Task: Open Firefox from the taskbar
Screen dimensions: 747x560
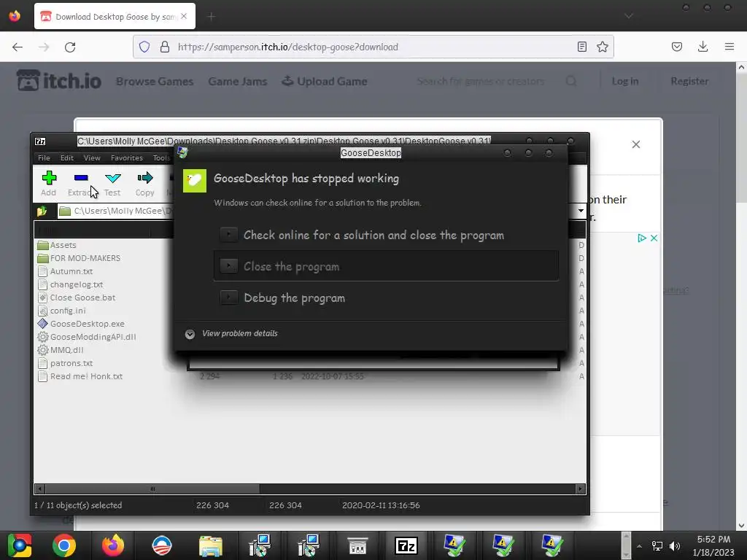Action: 113,545
